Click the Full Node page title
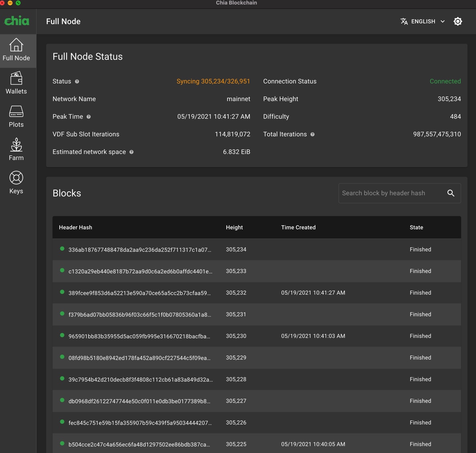Image resolution: width=476 pixels, height=453 pixels. point(63,21)
